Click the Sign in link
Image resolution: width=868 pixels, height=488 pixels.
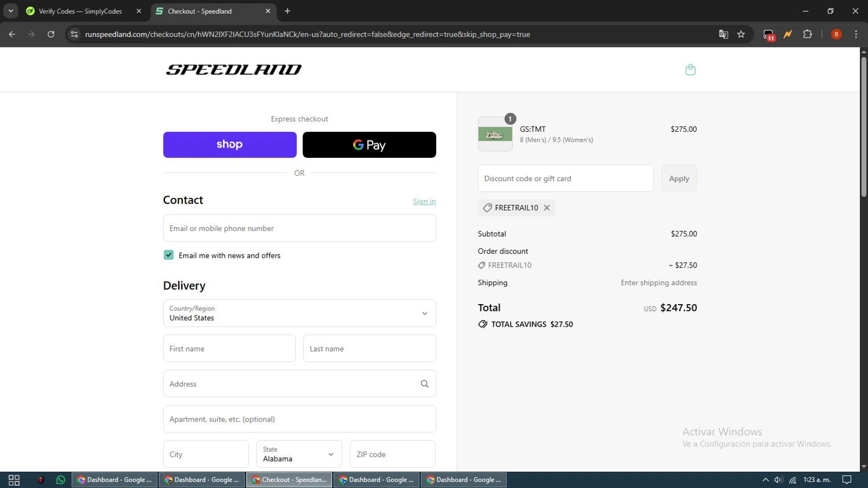point(424,201)
